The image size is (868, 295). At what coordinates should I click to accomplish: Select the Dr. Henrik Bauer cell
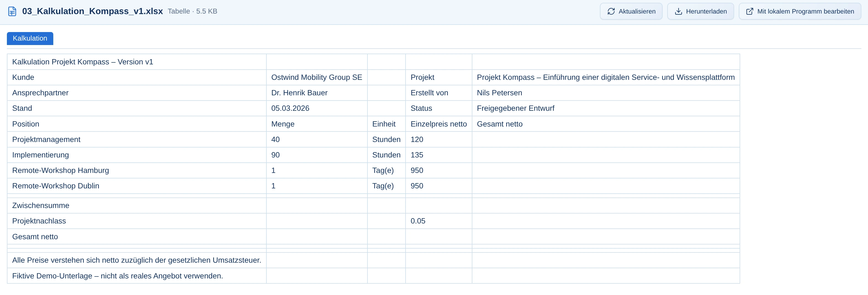pos(317,93)
